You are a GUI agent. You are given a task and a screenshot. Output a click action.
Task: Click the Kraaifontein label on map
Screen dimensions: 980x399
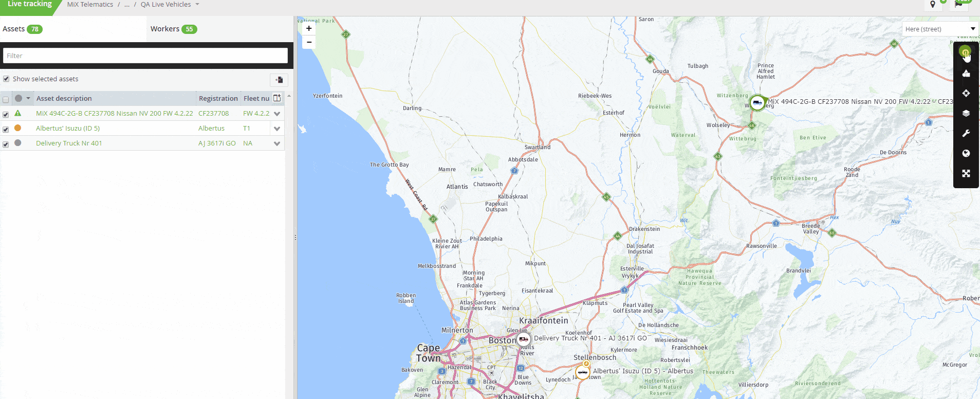click(x=544, y=320)
